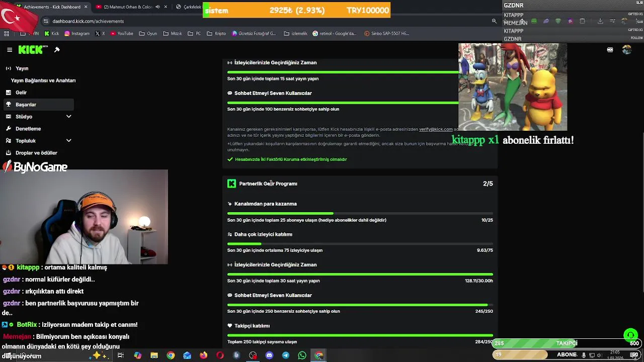Image resolution: width=644 pixels, height=362 pixels.
Task: Open the X bookmark
Action: tap(100, 34)
